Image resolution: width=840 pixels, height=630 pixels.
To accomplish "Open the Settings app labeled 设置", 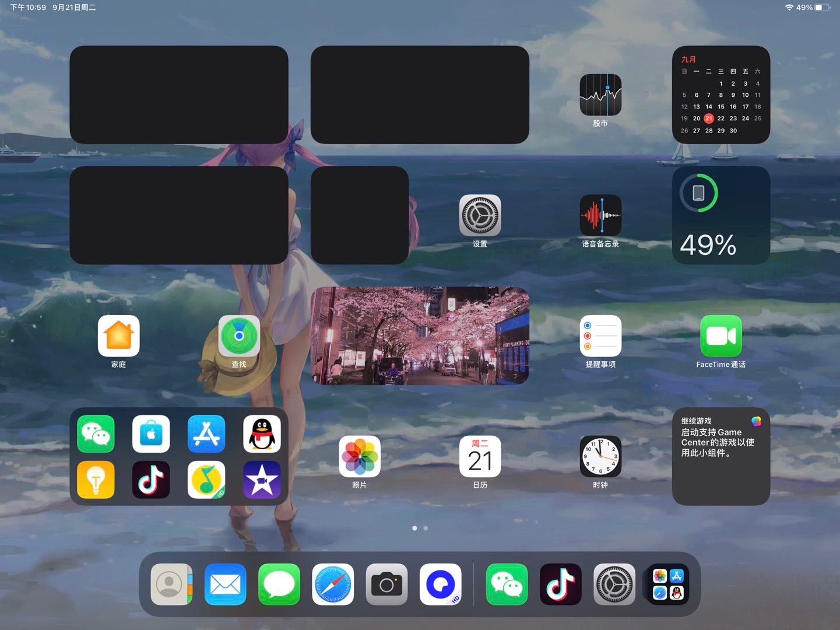I will pos(480,215).
